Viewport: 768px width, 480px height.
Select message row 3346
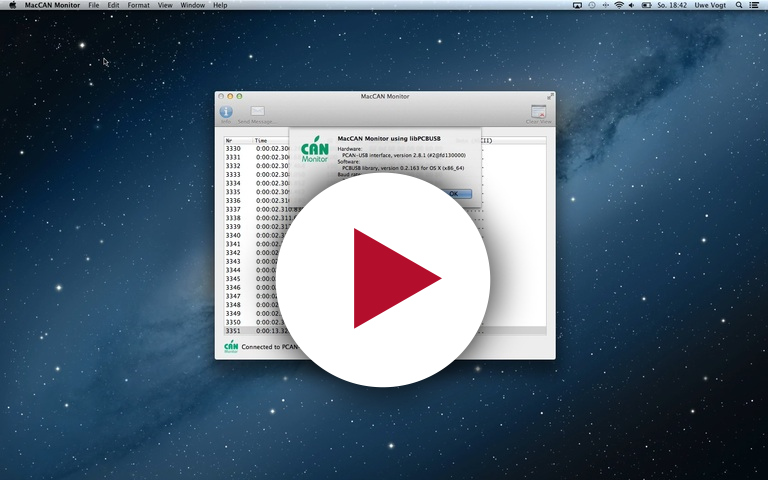point(385,288)
